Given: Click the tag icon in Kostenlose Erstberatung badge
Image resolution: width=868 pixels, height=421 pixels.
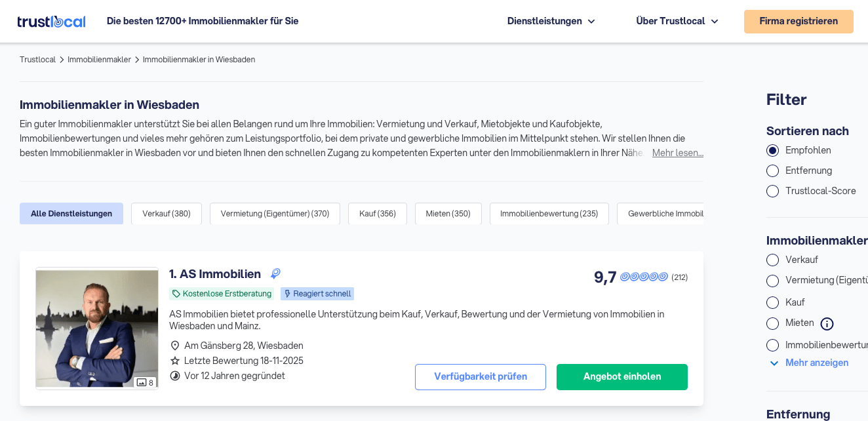Looking at the screenshot, I should (x=176, y=294).
